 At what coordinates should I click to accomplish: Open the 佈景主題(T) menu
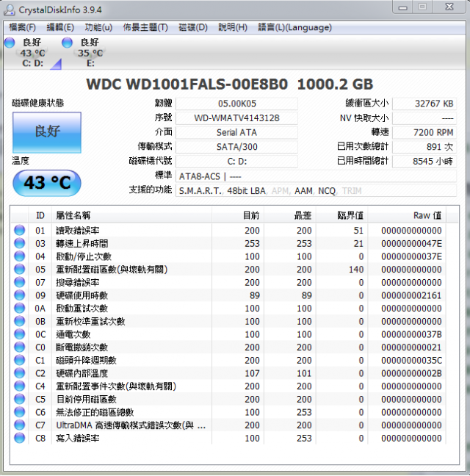click(145, 27)
